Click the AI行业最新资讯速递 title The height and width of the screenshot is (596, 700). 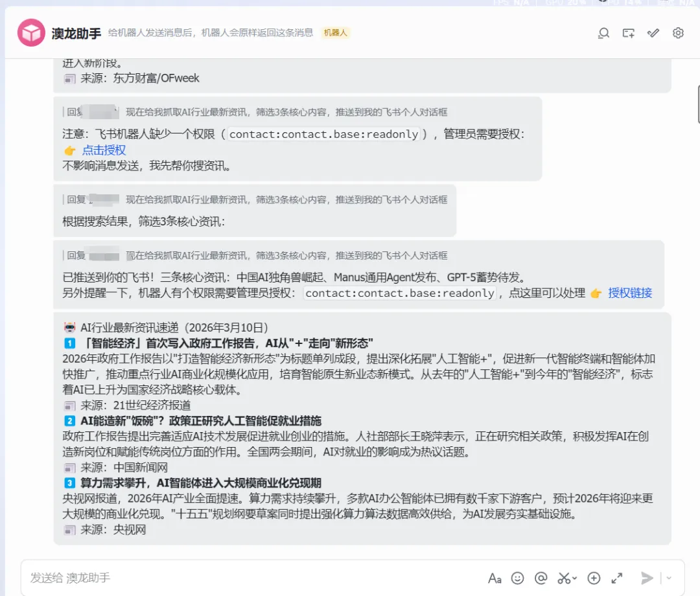coord(174,328)
